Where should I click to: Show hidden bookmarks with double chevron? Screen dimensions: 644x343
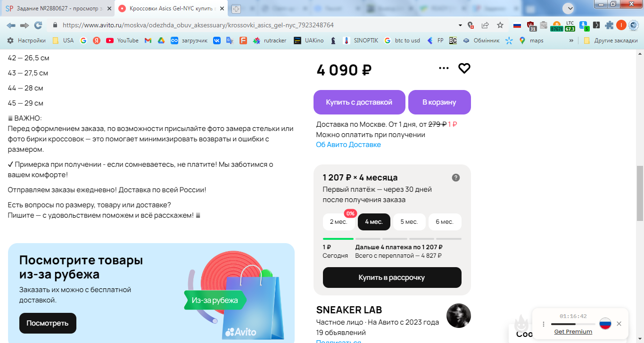click(571, 41)
